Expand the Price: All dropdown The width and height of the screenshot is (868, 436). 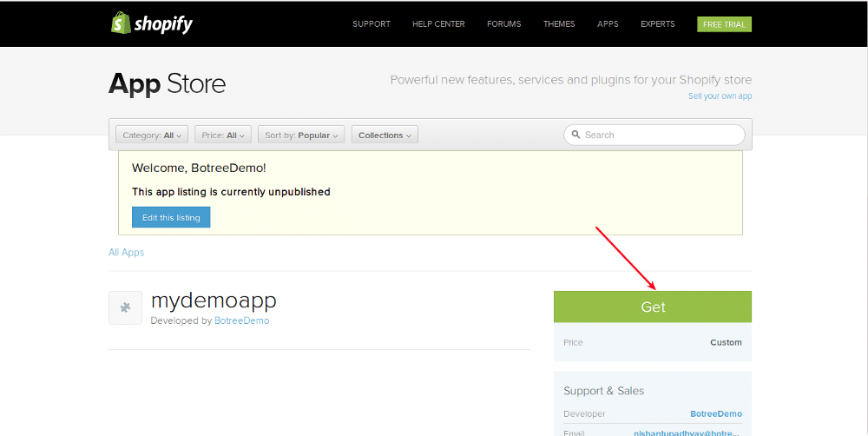coord(222,135)
